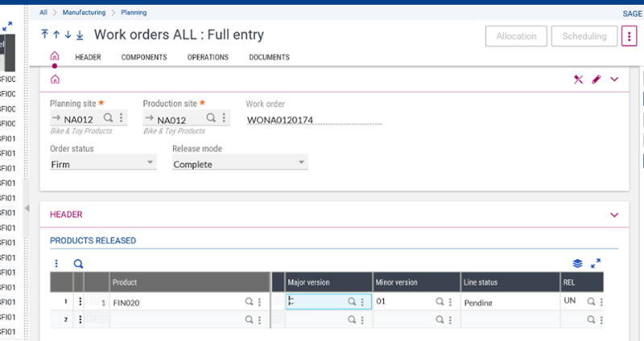Click the Work order number field

[x=312, y=121]
